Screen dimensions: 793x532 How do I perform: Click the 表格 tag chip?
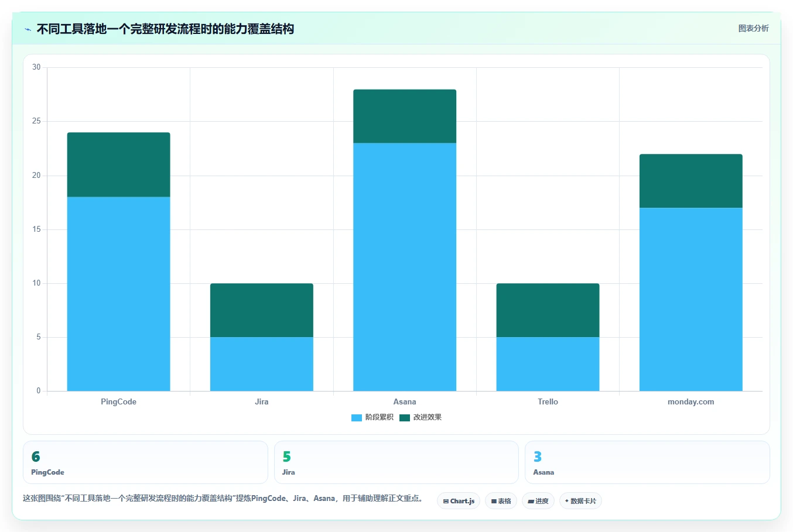click(x=501, y=501)
